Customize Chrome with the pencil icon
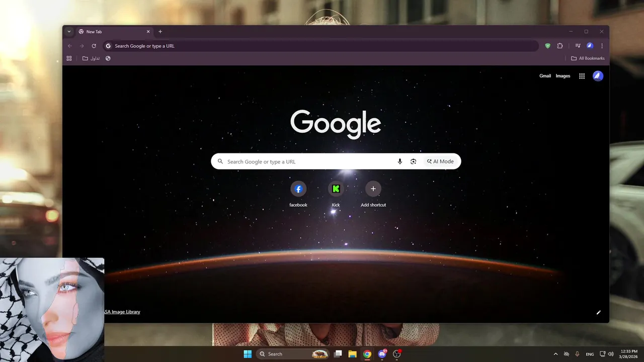Screen dimensions: 644x362 [599, 312]
